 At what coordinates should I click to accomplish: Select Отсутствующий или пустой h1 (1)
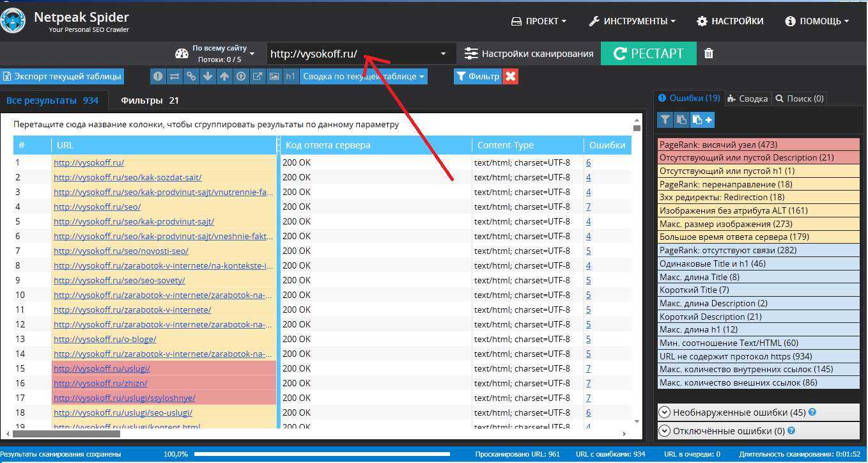pyautogui.click(x=759, y=171)
